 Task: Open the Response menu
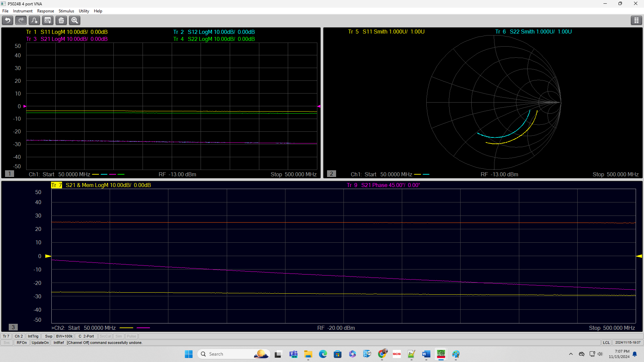coord(46,11)
